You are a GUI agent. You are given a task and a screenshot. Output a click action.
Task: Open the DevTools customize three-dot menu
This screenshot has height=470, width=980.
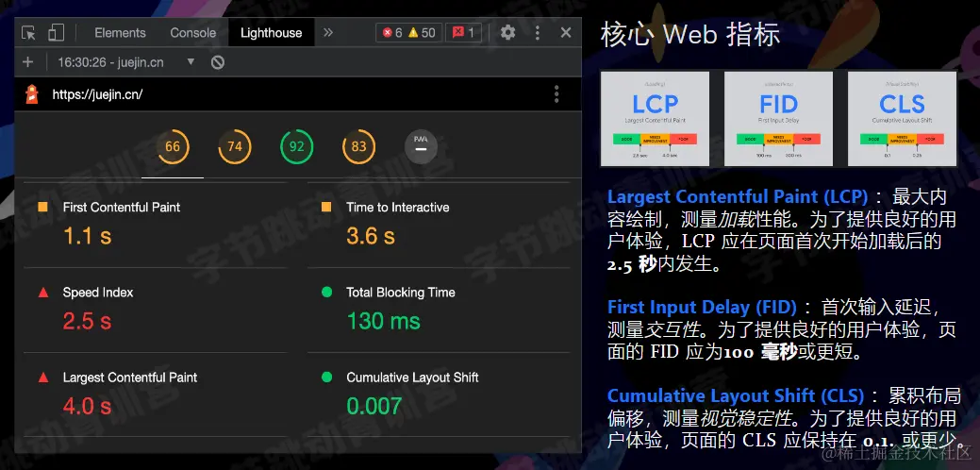537,32
